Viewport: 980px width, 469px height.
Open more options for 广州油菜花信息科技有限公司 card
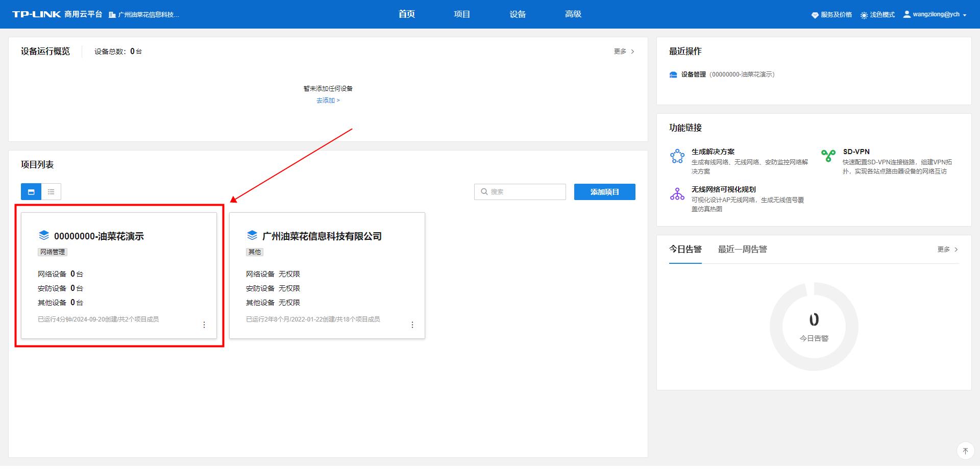[x=412, y=325]
